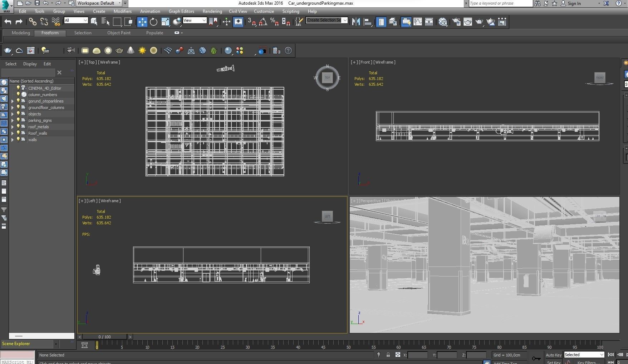Open the reference coordinate 'View' dropdown
Image resolution: width=628 pixels, height=364 pixels.
tap(195, 20)
